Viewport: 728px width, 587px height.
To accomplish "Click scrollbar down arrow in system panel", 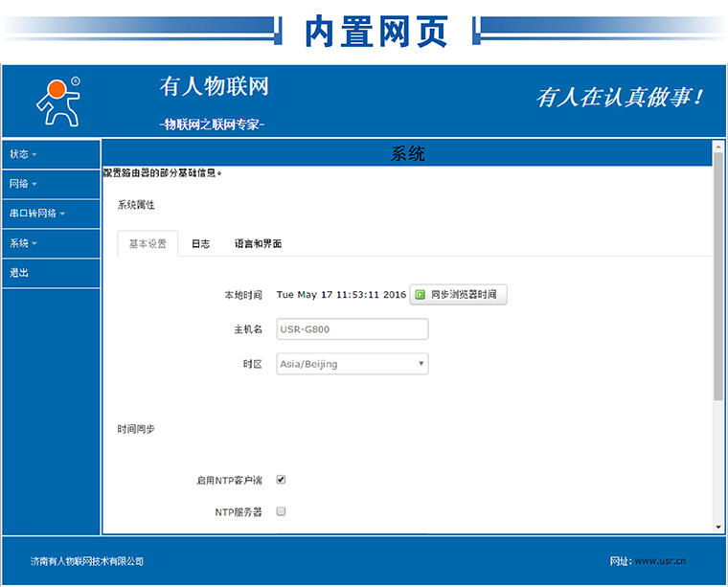I will click(x=717, y=527).
